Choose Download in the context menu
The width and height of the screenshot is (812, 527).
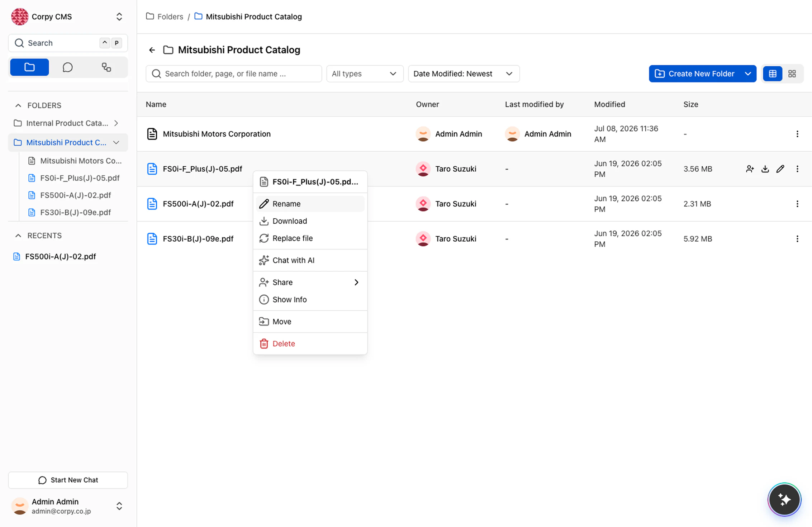point(310,221)
